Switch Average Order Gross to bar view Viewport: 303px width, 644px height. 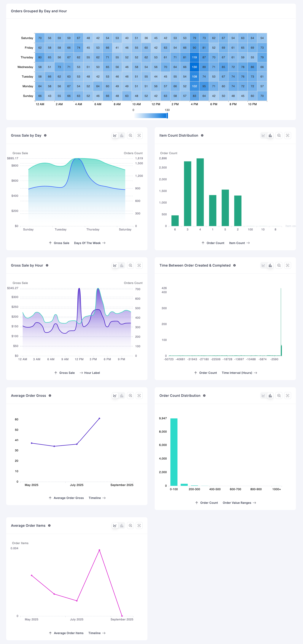[122, 395]
